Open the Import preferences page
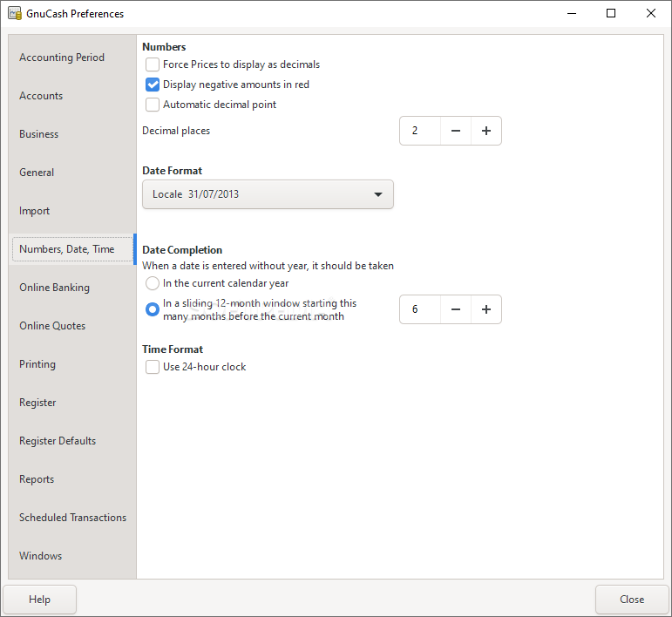This screenshot has height=617, width=672. point(72,211)
